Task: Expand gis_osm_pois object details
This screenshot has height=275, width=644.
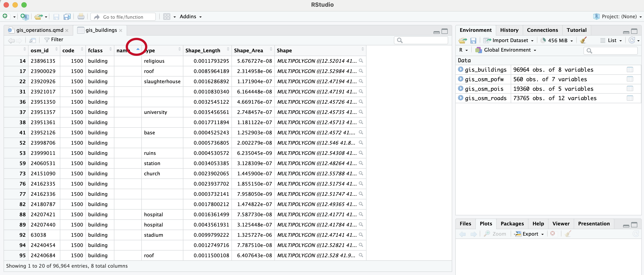Action: [x=460, y=89]
